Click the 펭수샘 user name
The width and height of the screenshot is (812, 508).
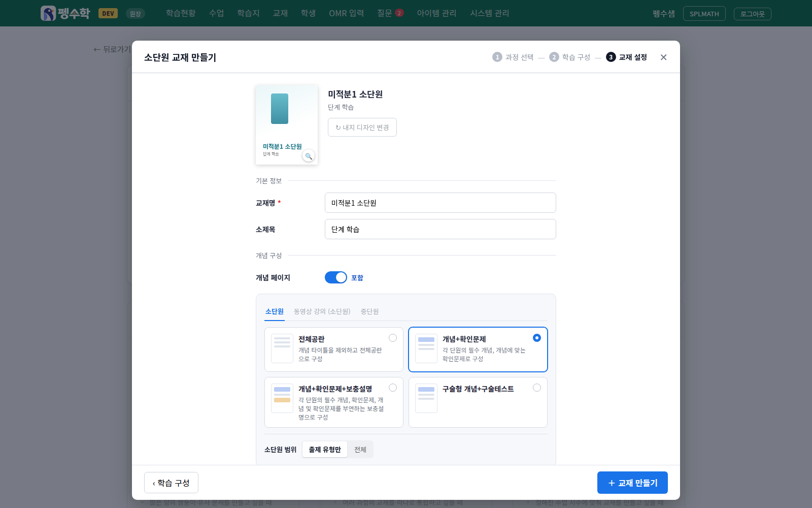[664, 14]
